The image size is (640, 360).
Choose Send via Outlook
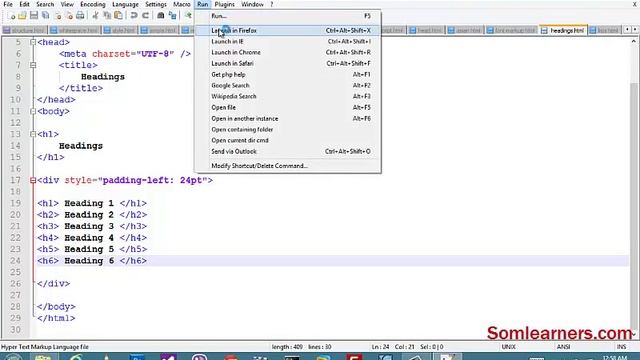(x=288, y=151)
